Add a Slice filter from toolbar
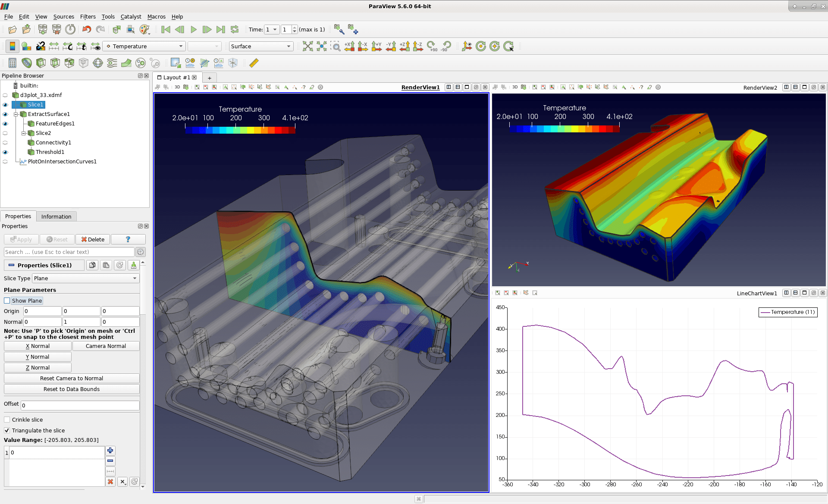Viewport: 828px width, 504px height. [55, 63]
